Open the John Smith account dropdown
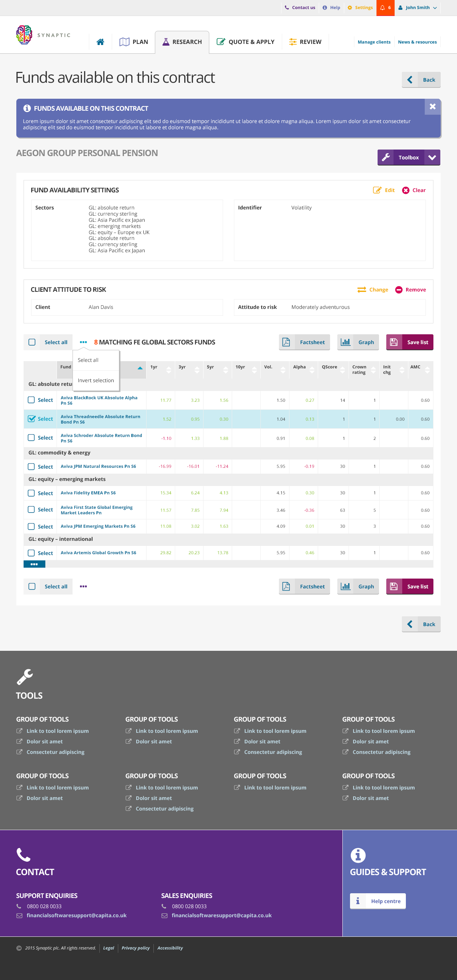The image size is (457, 980). point(417,8)
